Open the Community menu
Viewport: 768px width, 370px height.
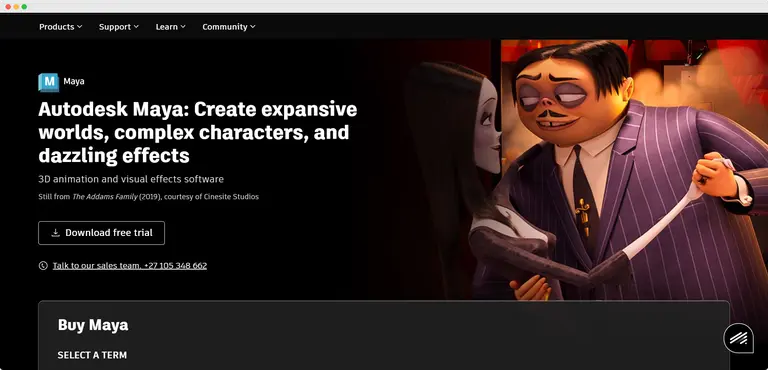(229, 27)
